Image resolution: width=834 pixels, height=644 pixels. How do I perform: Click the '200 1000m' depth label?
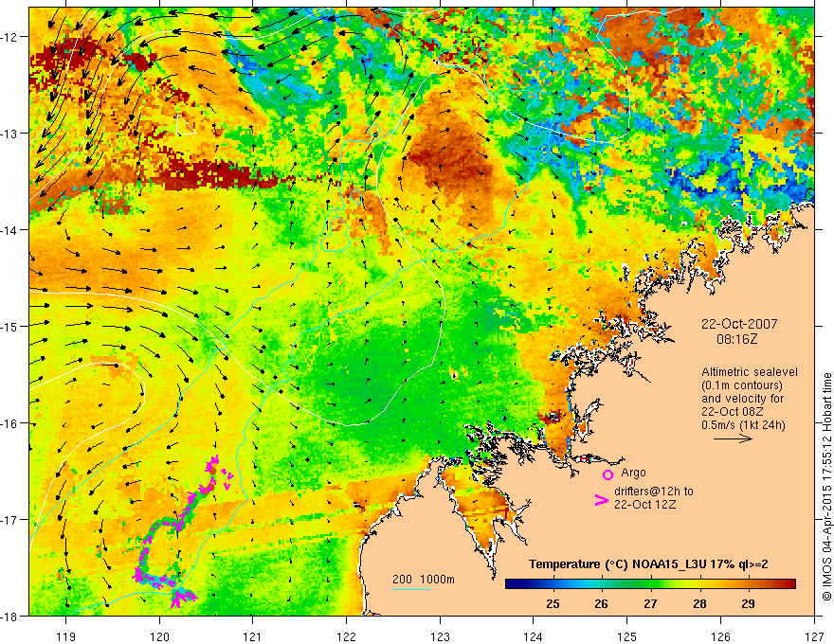click(424, 580)
